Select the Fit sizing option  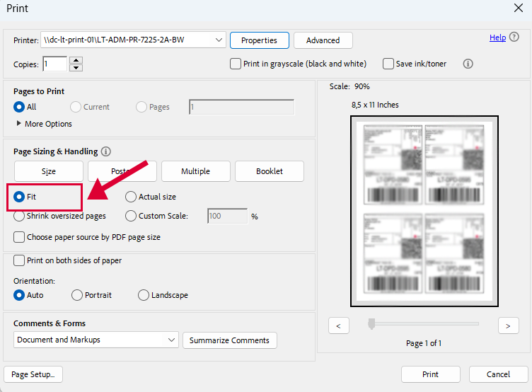19,197
